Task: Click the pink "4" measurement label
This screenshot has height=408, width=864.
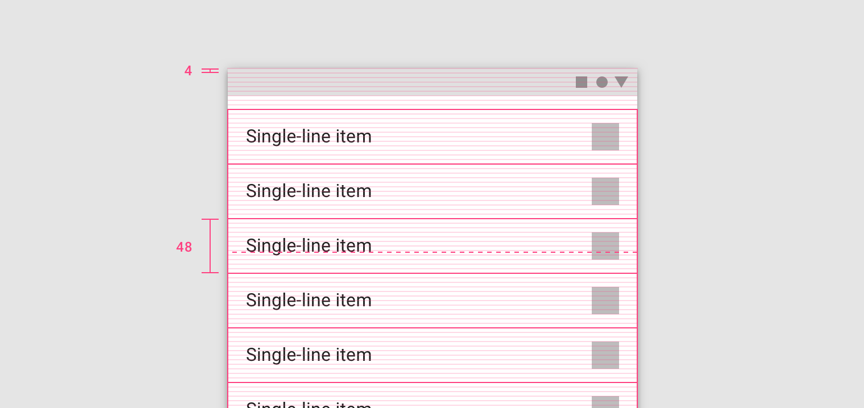Action: click(x=188, y=71)
